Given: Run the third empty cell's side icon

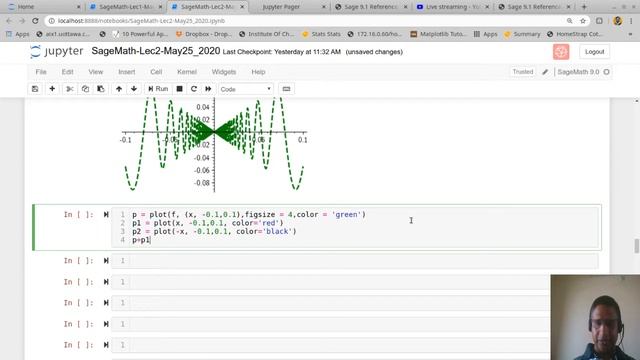Looking at the screenshot, I should pos(106,302).
